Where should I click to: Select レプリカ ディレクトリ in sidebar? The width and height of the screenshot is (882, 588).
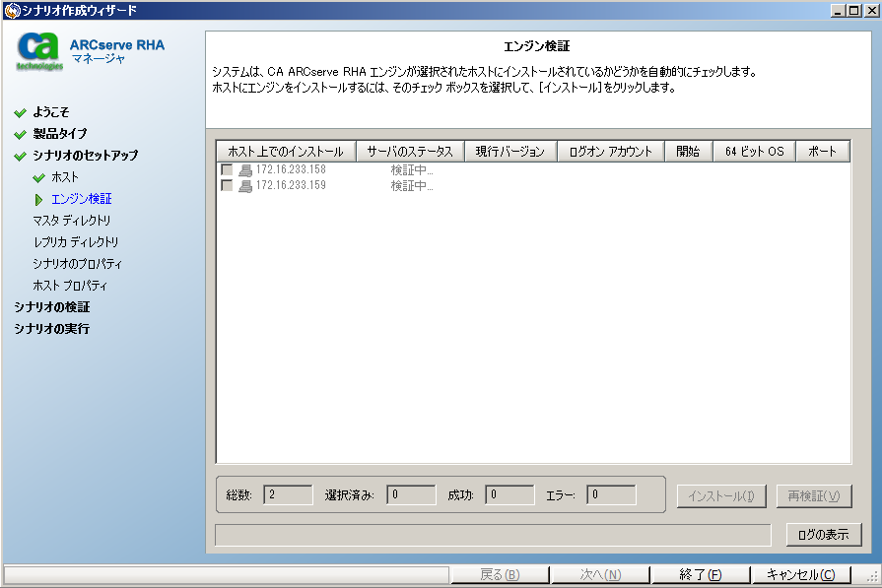(76, 242)
